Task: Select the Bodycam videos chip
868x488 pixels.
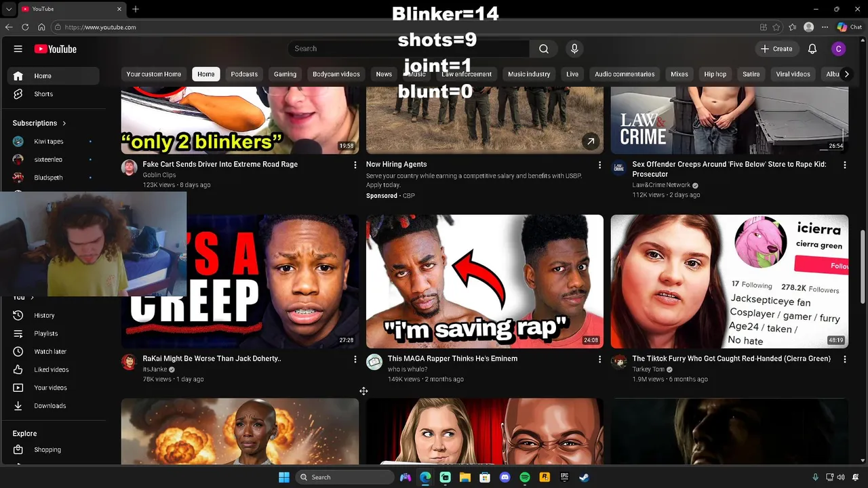Action: point(336,74)
